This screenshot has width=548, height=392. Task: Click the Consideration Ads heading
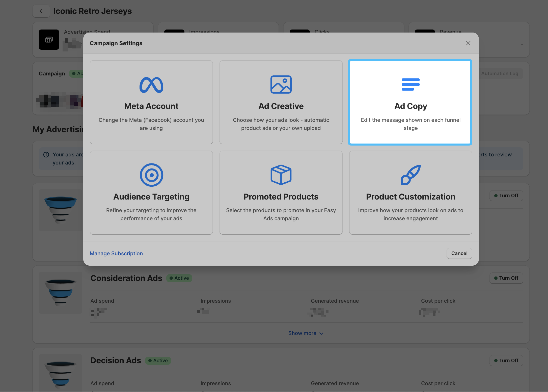[x=126, y=278]
